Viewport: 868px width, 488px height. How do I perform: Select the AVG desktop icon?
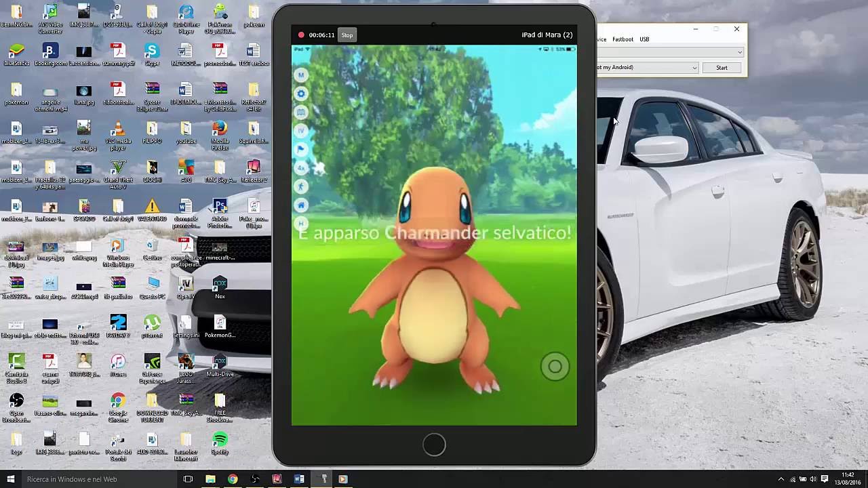click(186, 171)
